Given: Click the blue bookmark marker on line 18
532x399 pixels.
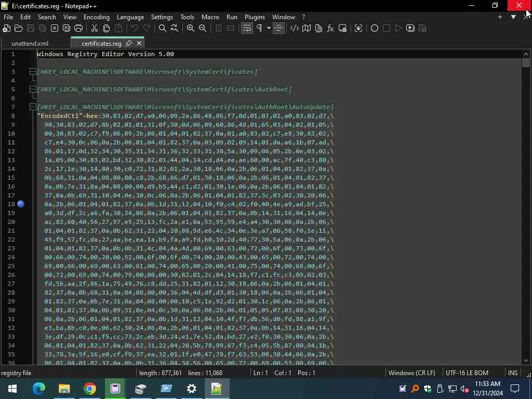Looking at the screenshot, I should point(21,204).
